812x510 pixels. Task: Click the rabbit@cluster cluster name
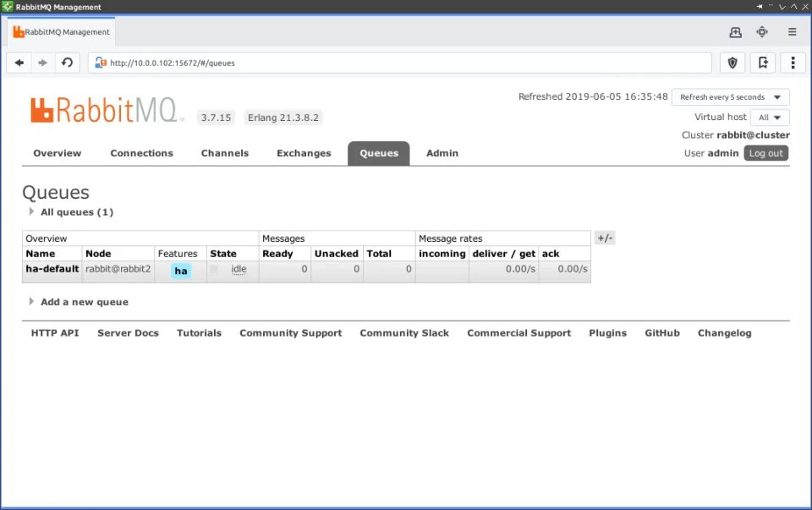[753, 135]
